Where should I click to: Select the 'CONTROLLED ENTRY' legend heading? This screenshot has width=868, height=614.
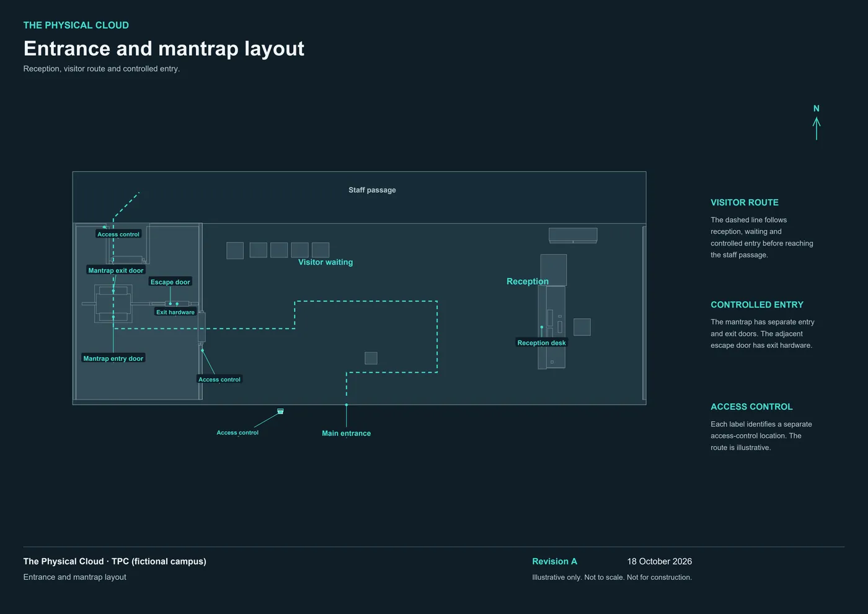tap(757, 305)
